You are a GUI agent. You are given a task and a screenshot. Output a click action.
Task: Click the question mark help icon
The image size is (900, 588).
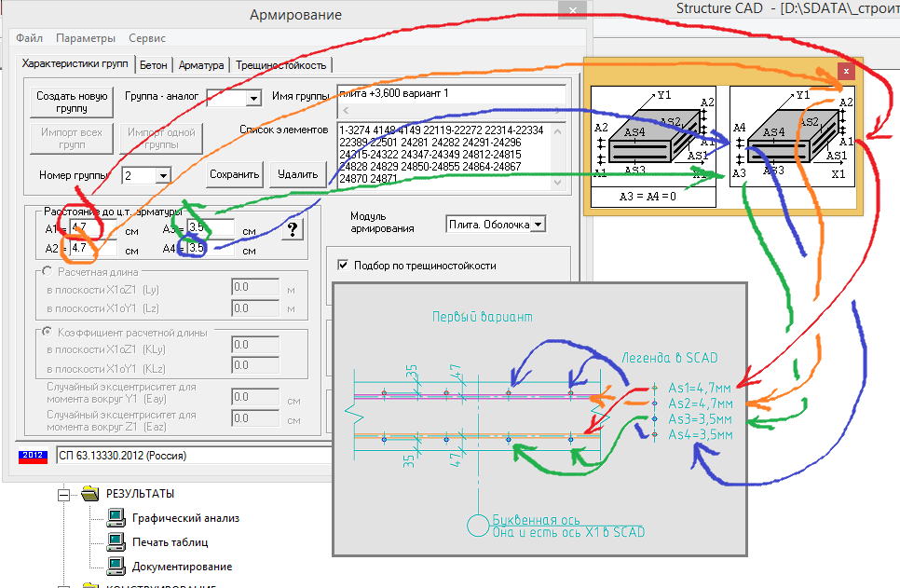[293, 229]
